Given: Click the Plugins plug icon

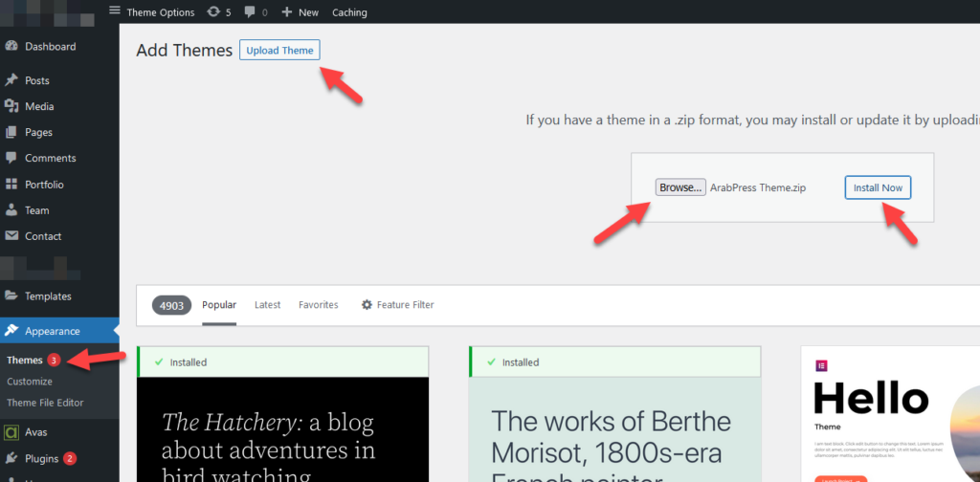Looking at the screenshot, I should click(x=11, y=458).
